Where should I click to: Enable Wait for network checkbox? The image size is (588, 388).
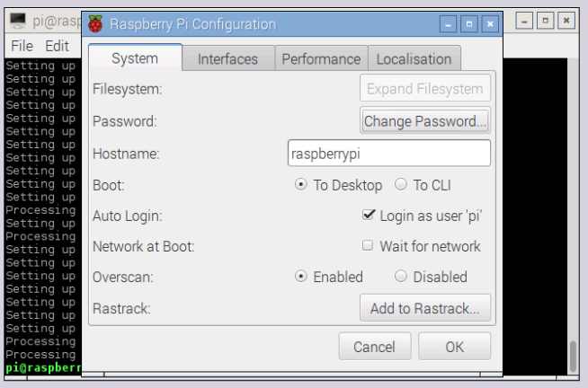pos(368,246)
